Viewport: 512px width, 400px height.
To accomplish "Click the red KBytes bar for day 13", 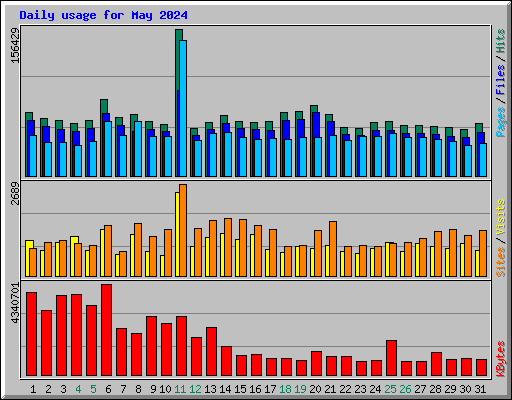I will 211,352.
